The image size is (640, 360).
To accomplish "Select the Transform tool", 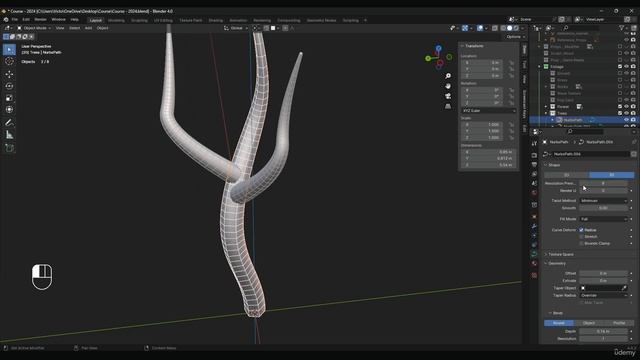I will [9, 110].
